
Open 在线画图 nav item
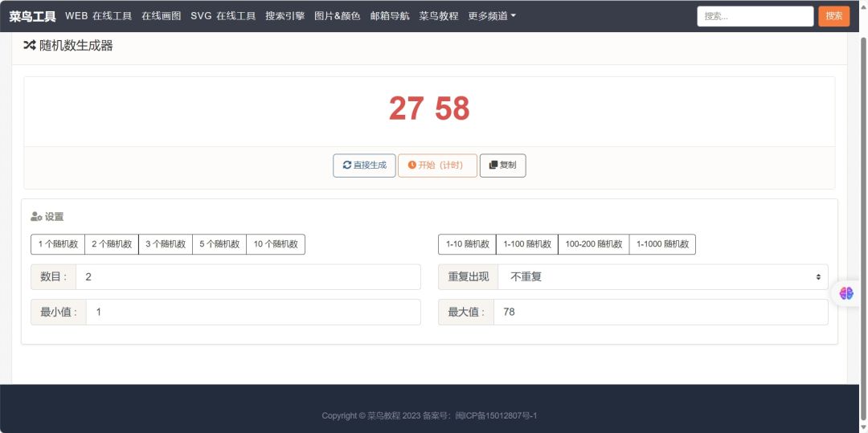[x=161, y=16]
